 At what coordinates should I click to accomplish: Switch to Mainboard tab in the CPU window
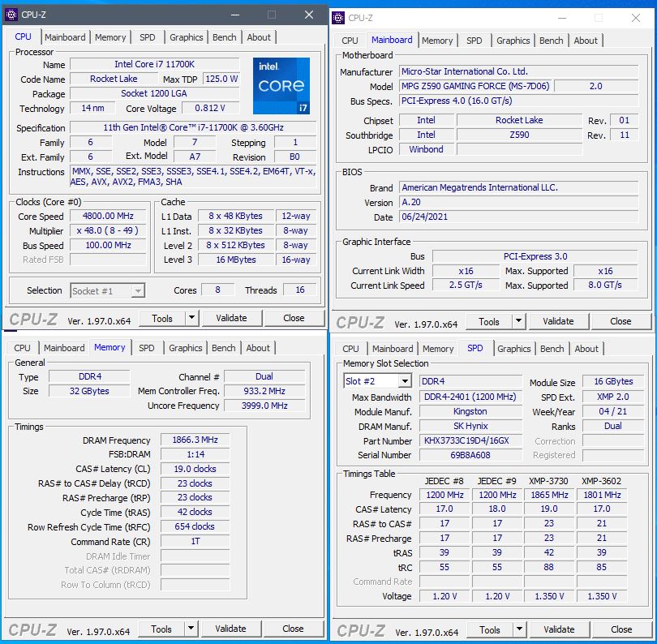[x=65, y=37]
